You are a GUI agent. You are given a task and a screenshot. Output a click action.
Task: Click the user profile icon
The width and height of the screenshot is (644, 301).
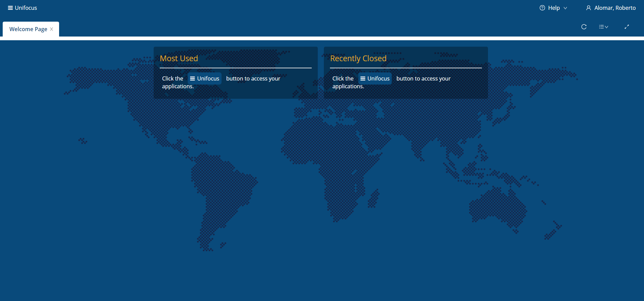pos(589,8)
